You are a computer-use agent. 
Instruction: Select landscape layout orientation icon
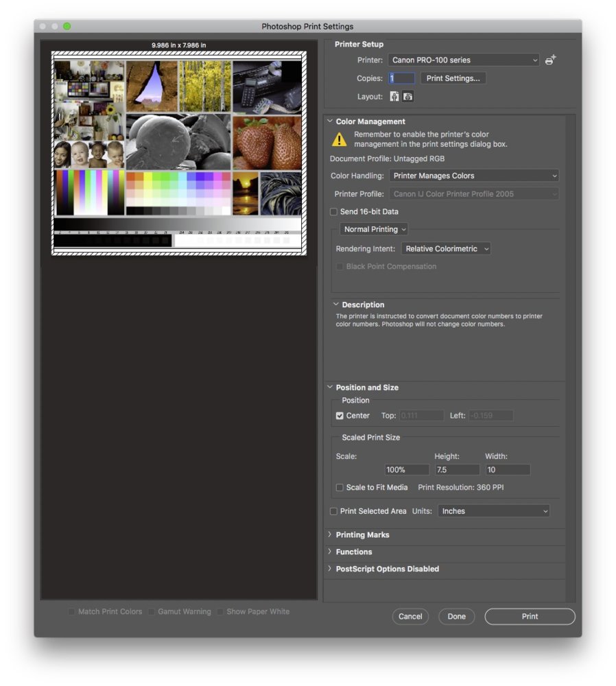click(407, 97)
